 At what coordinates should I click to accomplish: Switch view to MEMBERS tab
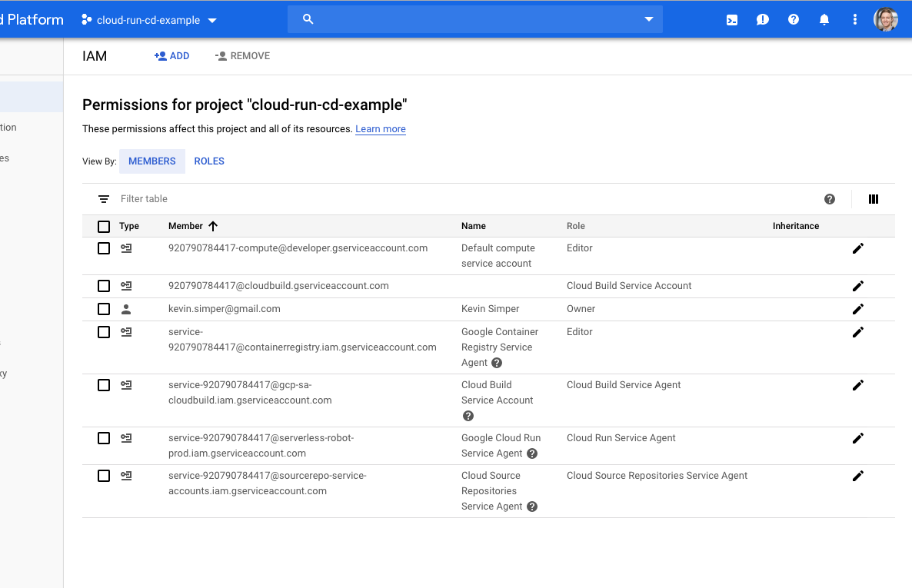coord(151,161)
